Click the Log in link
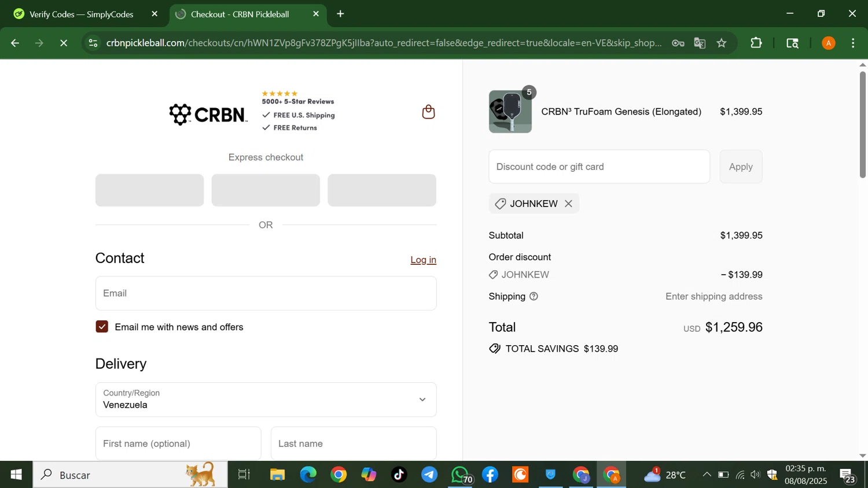The image size is (868, 488). point(423,260)
